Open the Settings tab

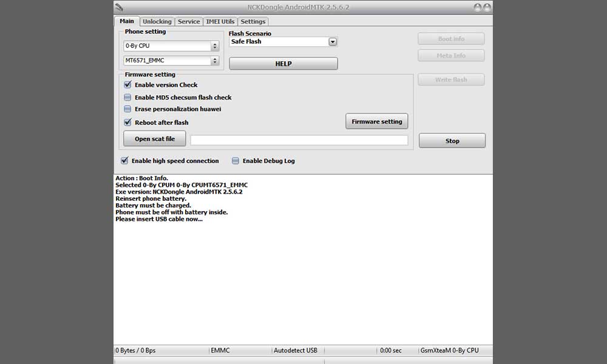tap(253, 22)
